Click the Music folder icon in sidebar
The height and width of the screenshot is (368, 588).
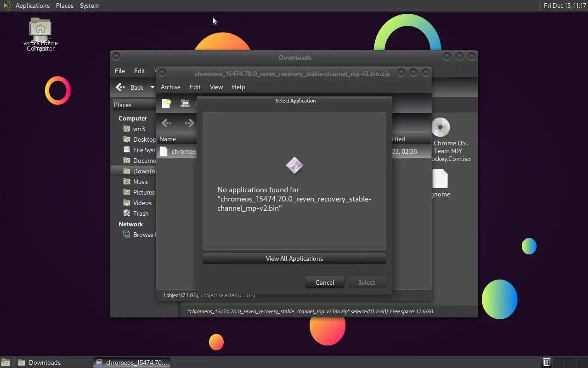tap(127, 182)
